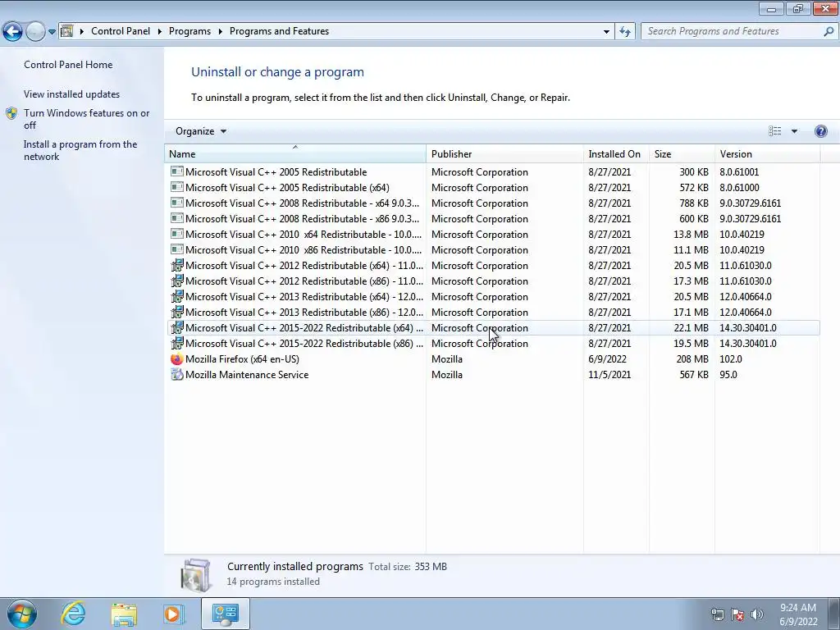The height and width of the screenshot is (630, 840).
Task: Select Visual C++ 2013 Redistributable (x64) icon
Action: coord(177,296)
